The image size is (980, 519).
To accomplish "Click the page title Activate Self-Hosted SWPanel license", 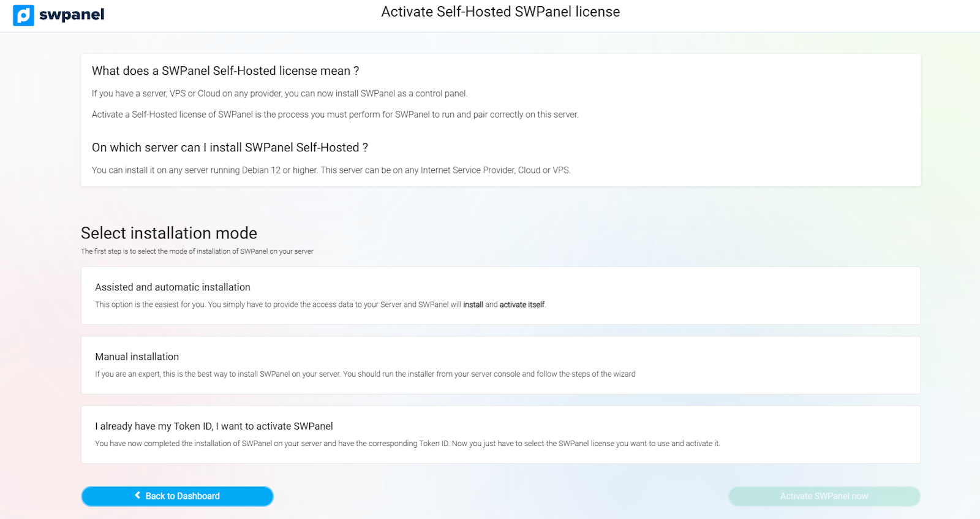I will tap(500, 12).
